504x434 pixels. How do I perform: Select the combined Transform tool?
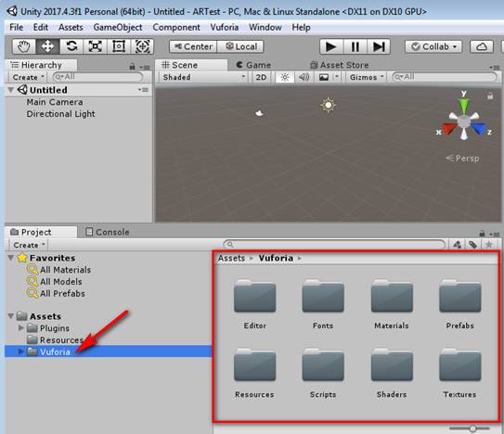point(142,46)
